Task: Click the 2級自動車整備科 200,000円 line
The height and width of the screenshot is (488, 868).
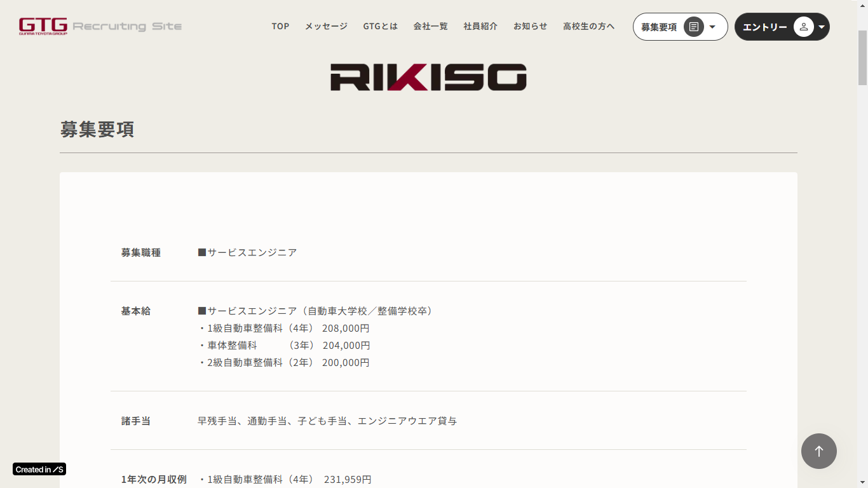Action: point(283,362)
